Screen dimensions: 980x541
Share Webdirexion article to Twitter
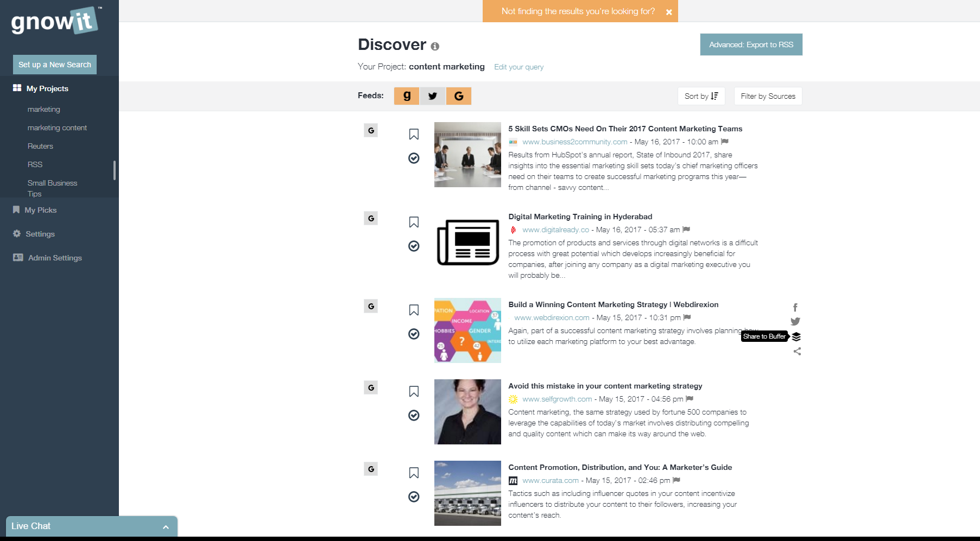click(795, 321)
